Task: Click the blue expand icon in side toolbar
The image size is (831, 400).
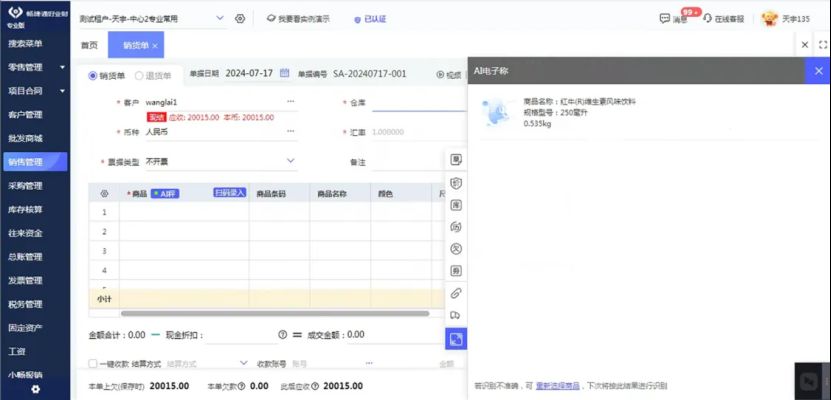Action: coord(456,339)
